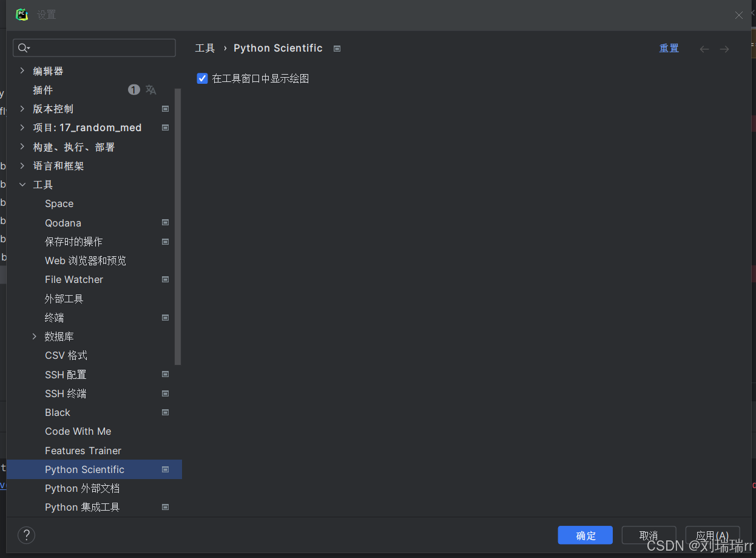Open Qodana settings page
The width and height of the screenshot is (756, 558).
(x=63, y=223)
